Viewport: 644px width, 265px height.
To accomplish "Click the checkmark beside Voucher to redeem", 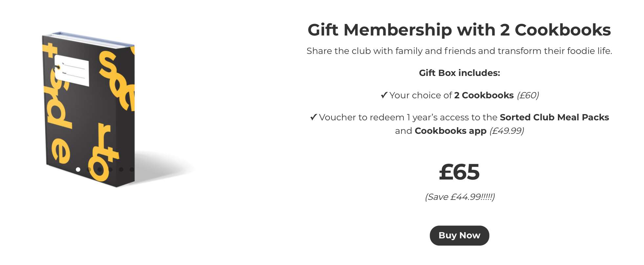I will tap(313, 117).
